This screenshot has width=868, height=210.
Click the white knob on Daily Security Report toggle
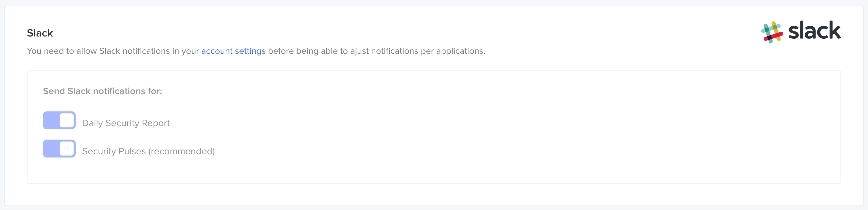point(67,120)
